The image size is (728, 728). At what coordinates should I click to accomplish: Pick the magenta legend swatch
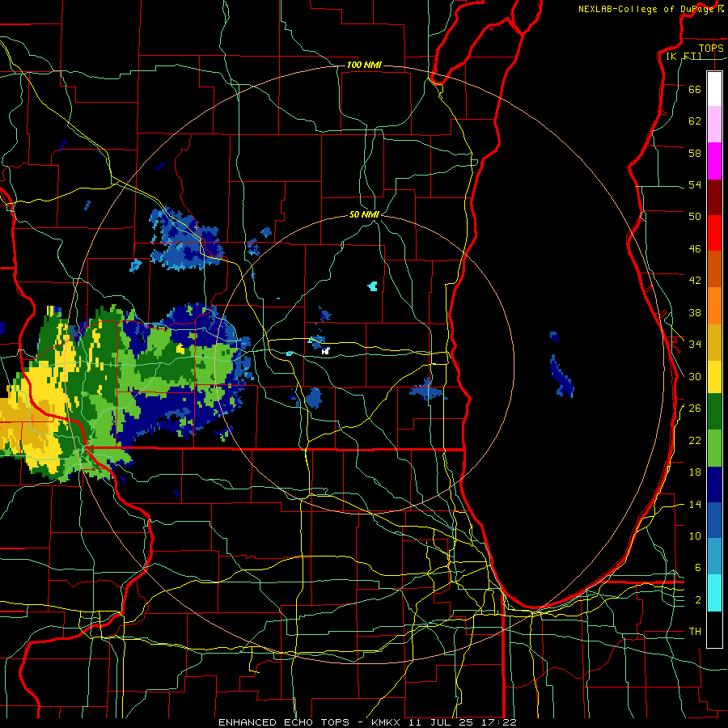coord(714,161)
